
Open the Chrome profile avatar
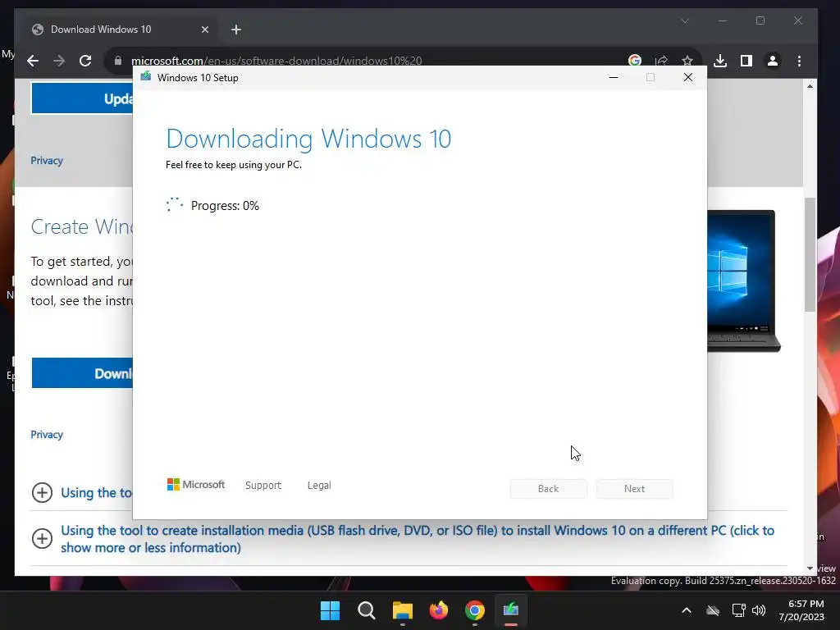coord(773,61)
